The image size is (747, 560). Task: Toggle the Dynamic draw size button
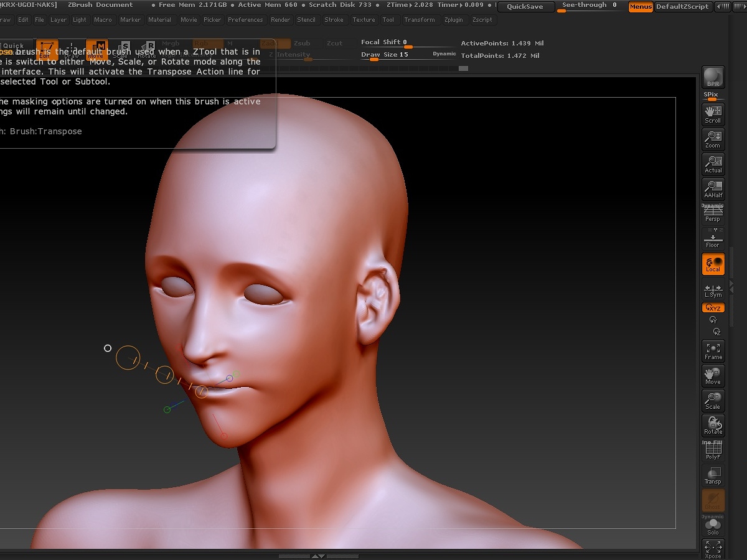pos(444,54)
